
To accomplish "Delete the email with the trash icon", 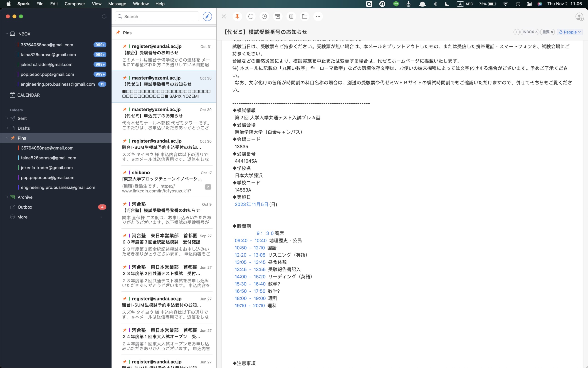I will [291, 16].
